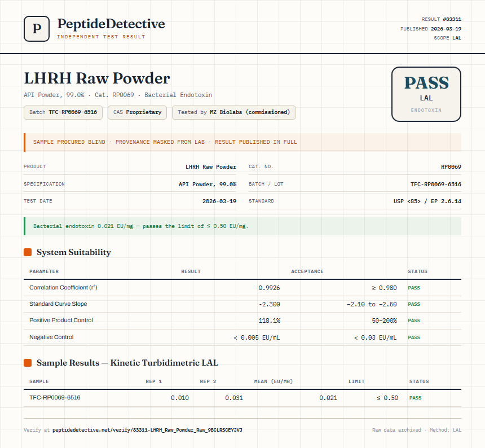
Task: Click the product value LHRH Raw Powder
Action: (x=211, y=167)
